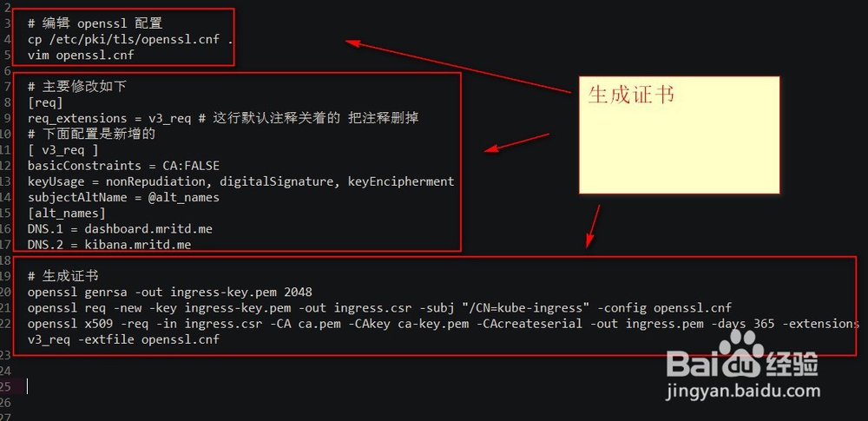Click the '[ v3_req ]' section line

tap(63, 150)
